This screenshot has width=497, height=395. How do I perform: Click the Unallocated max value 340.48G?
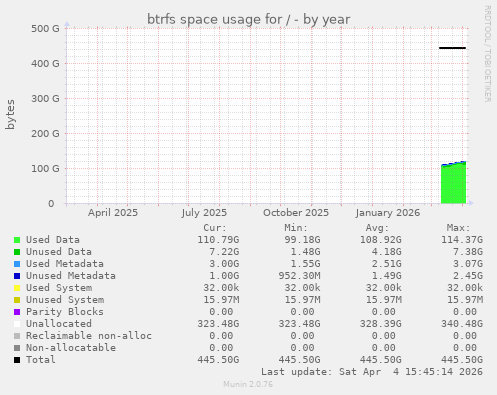coord(462,324)
